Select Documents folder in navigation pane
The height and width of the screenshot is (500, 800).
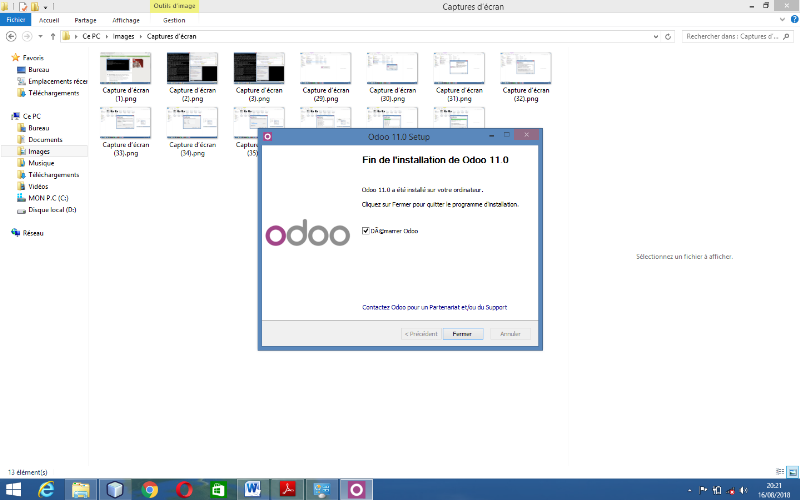[45, 140]
